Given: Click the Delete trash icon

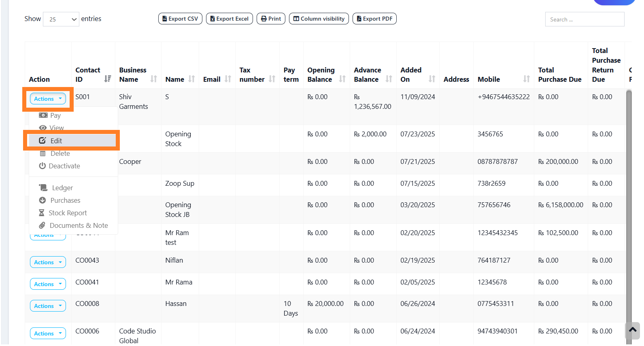Looking at the screenshot, I should coord(43,153).
